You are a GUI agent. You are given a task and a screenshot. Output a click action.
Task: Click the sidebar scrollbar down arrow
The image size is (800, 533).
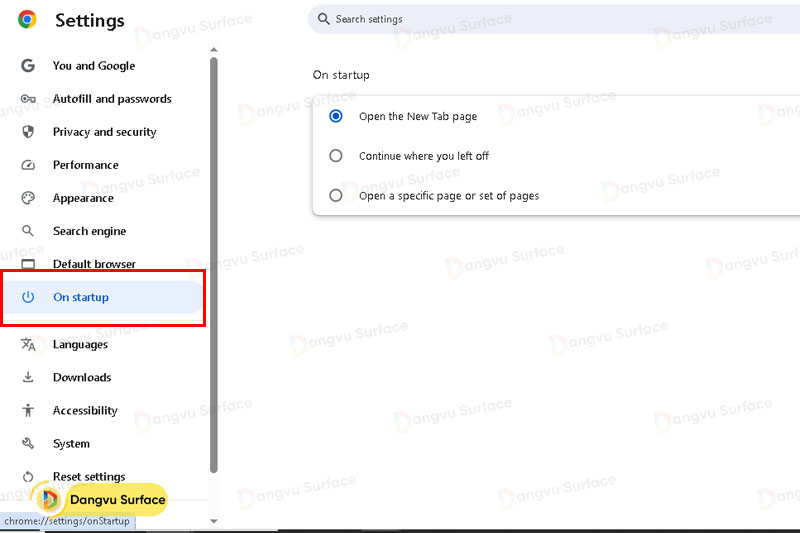tap(213, 521)
